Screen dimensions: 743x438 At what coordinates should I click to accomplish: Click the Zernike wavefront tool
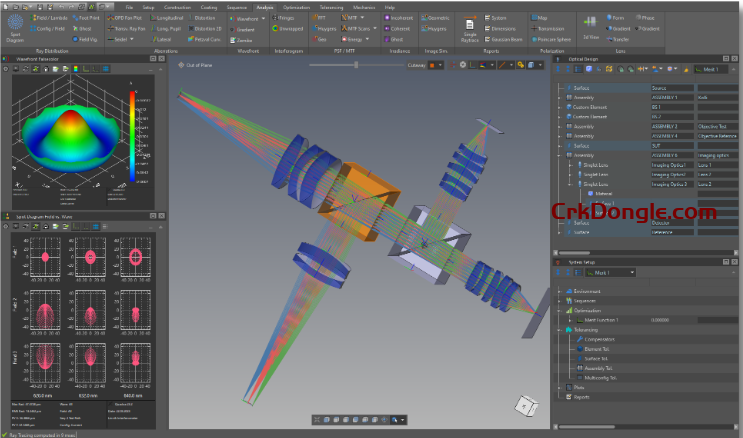[241, 40]
